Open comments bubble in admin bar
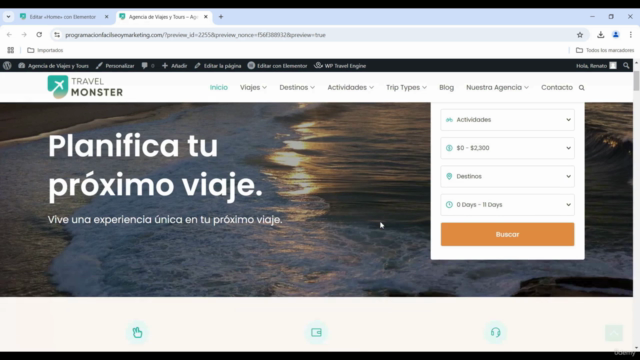Viewport: 640px width, 360px height. tap(148, 66)
